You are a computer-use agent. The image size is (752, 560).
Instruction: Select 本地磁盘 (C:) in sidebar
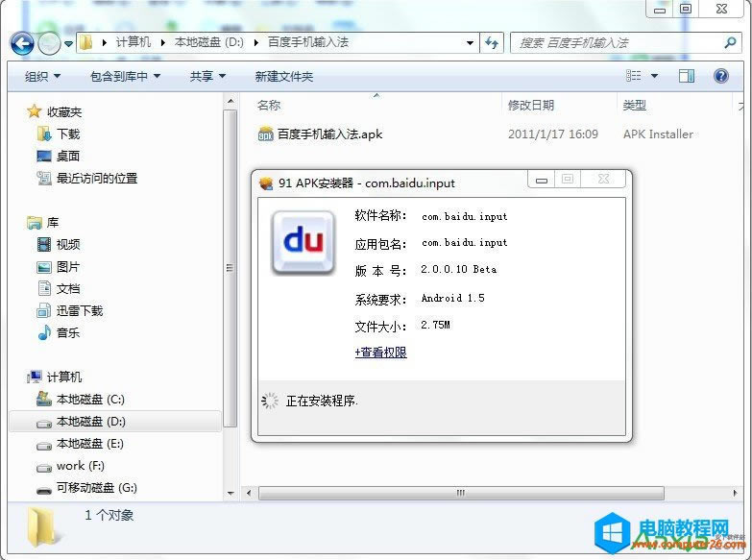[x=89, y=399]
